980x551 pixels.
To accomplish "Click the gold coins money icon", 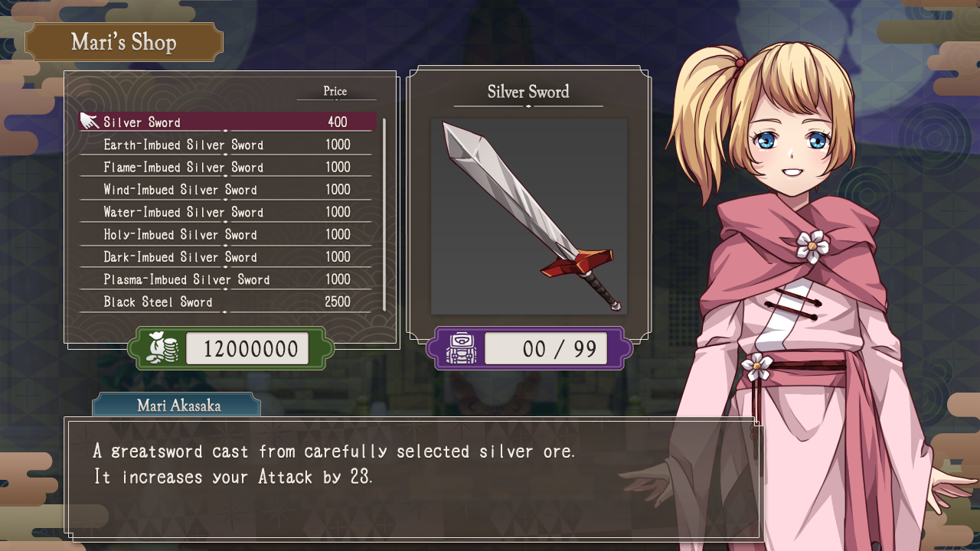I will pyautogui.click(x=162, y=349).
